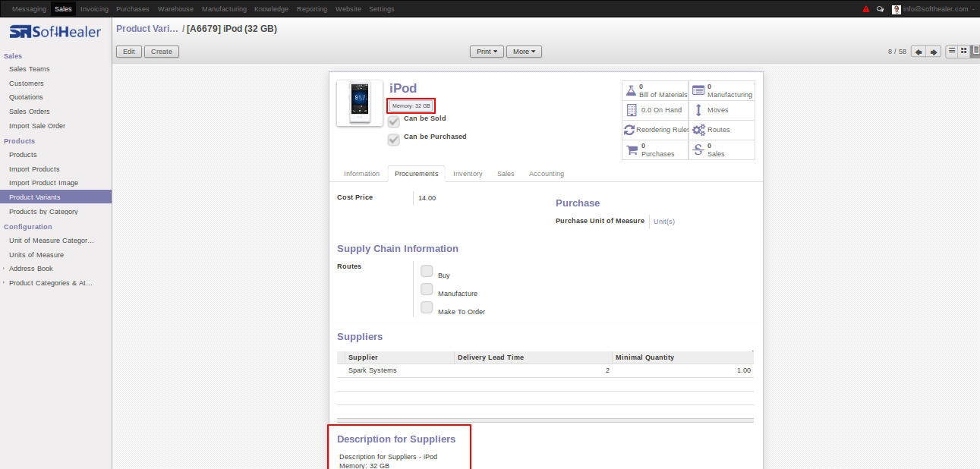Open Sales Orders in the sidebar

pos(30,112)
